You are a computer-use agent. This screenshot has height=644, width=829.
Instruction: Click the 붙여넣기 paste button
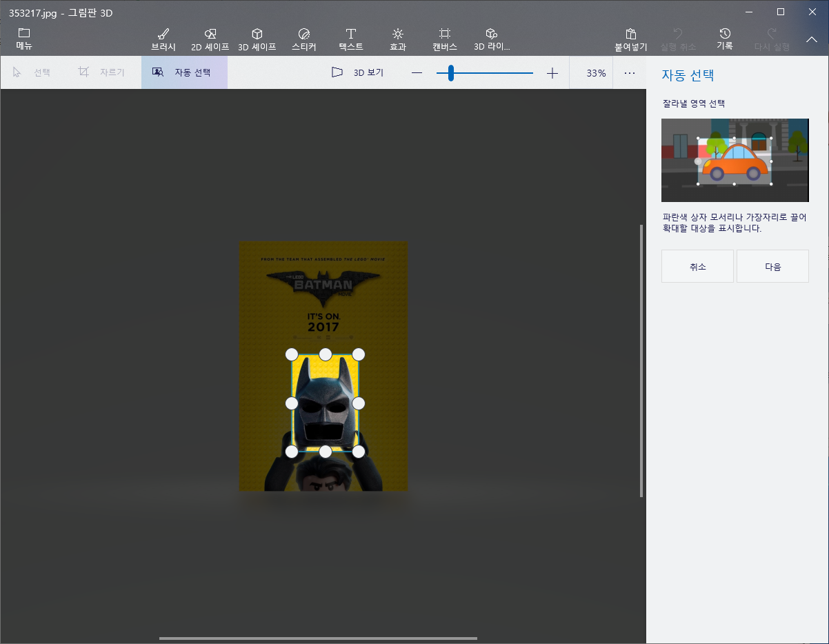point(631,40)
